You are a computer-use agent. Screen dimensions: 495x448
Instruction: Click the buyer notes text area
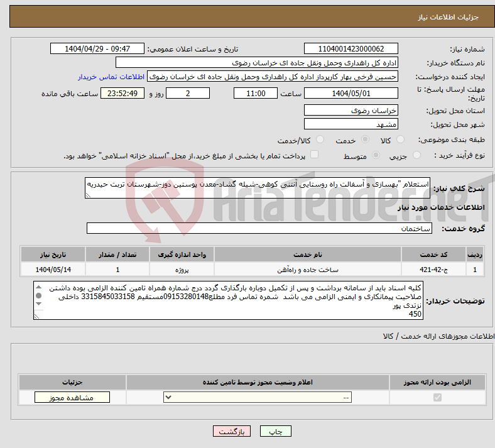click(228, 300)
